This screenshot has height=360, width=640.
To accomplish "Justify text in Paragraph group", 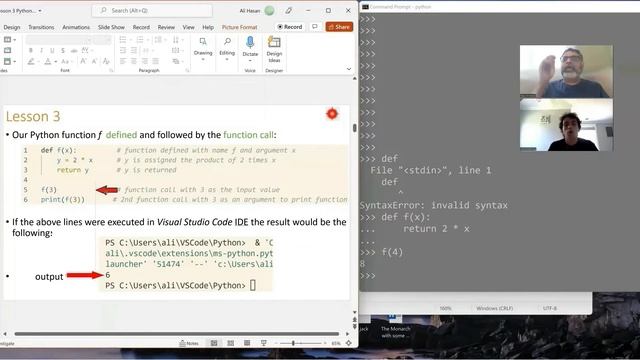I will click(155, 61).
